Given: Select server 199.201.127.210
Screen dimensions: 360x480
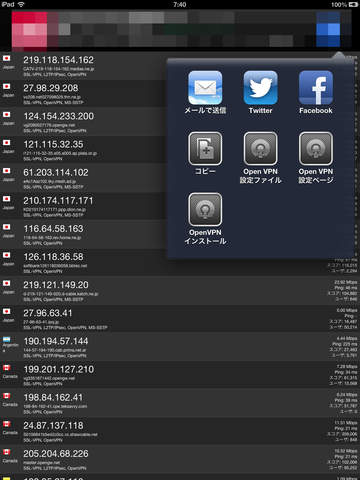Looking at the screenshot, I should click(x=180, y=375).
